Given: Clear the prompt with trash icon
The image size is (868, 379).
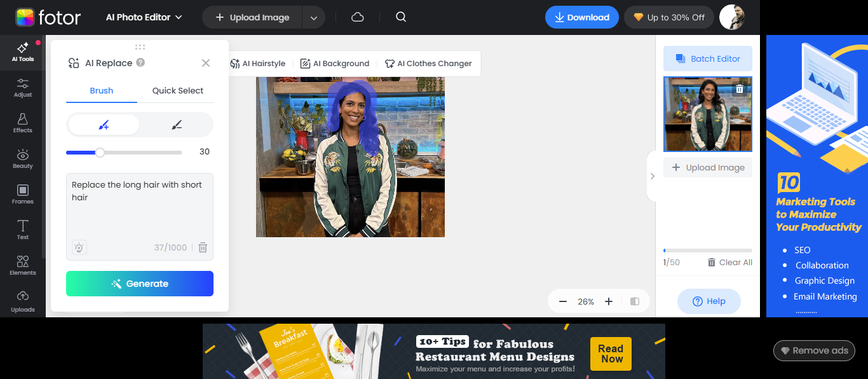Looking at the screenshot, I should (x=203, y=247).
